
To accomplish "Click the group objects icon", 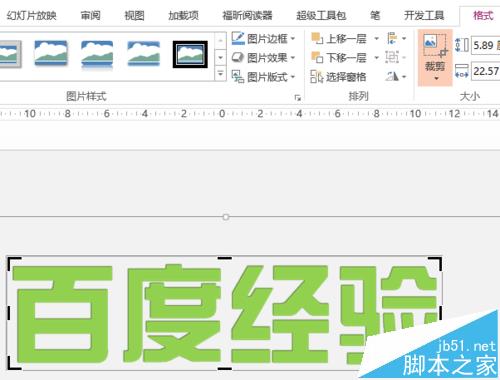I will coord(392,58).
